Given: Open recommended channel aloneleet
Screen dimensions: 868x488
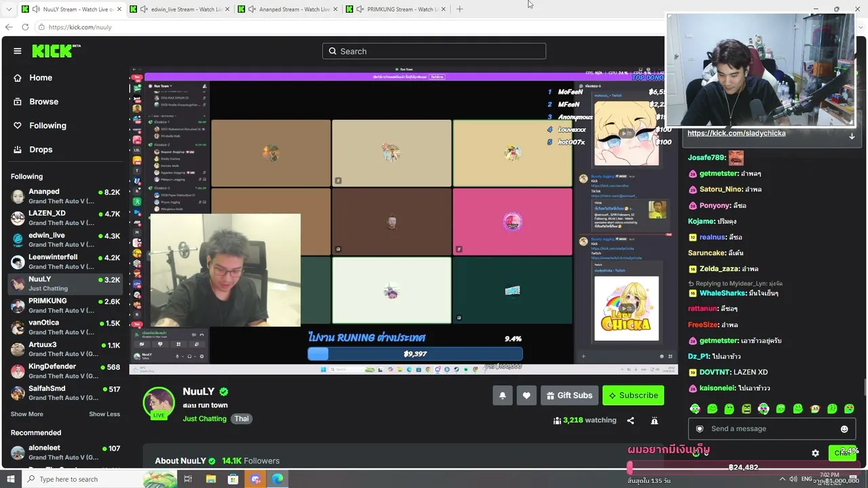Looking at the screenshot, I should point(66,452).
